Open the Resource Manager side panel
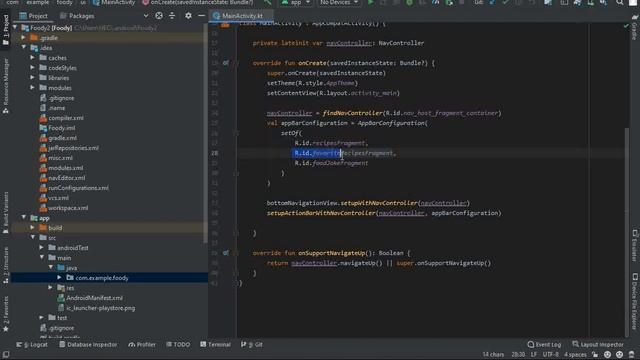Image resolution: width=640 pixels, height=360 pixels. click(6, 86)
